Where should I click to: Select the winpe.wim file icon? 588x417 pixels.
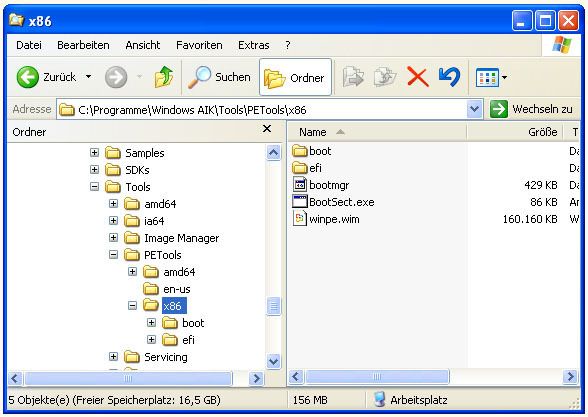pyautogui.click(x=300, y=219)
